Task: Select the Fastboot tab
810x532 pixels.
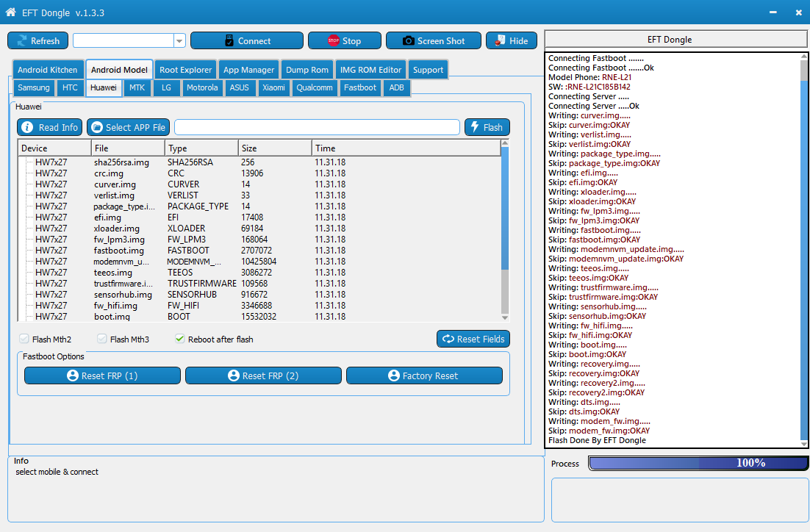Action: click(x=360, y=87)
